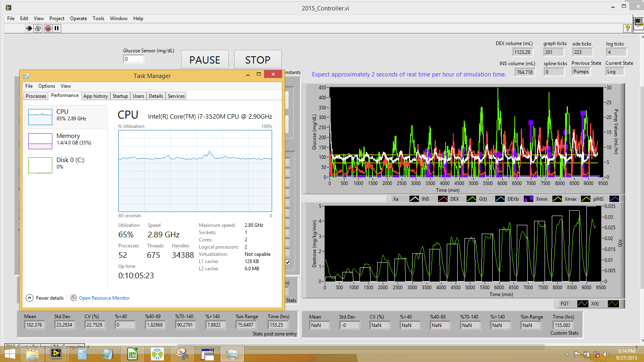Select the Disk 0 (C:) thumbnail graph
644x362 pixels.
40,165
